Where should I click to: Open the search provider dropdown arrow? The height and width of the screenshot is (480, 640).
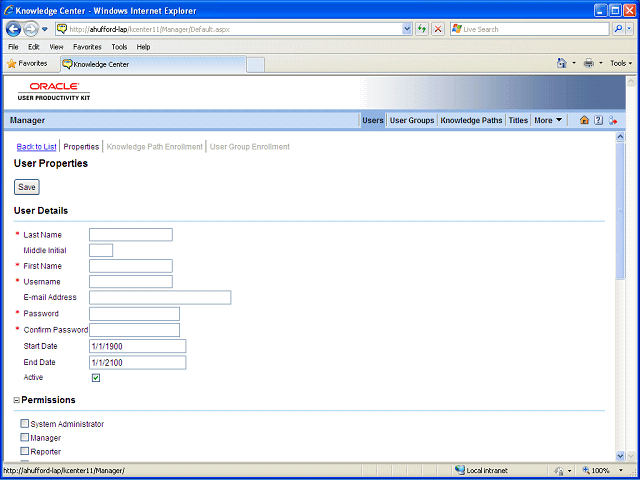pos(629,29)
